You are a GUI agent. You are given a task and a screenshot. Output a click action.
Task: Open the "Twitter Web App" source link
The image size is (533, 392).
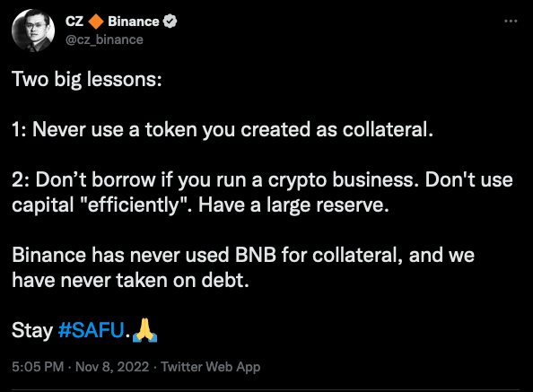pyautogui.click(x=211, y=367)
